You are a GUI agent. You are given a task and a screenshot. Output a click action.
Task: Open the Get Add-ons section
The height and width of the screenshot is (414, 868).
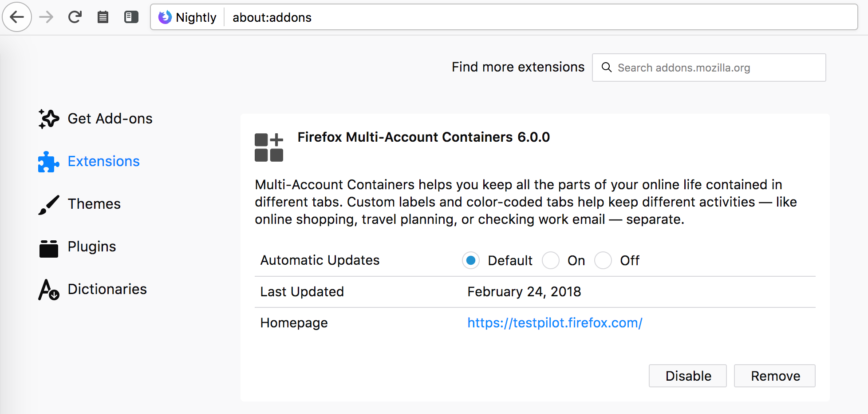click(x=110, y=119)
